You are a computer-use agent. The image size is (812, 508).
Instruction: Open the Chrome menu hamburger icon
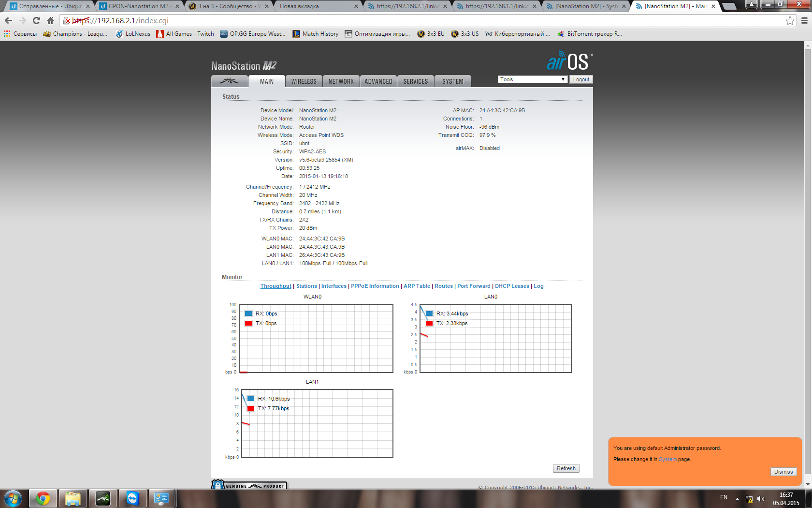pos(804,20)
